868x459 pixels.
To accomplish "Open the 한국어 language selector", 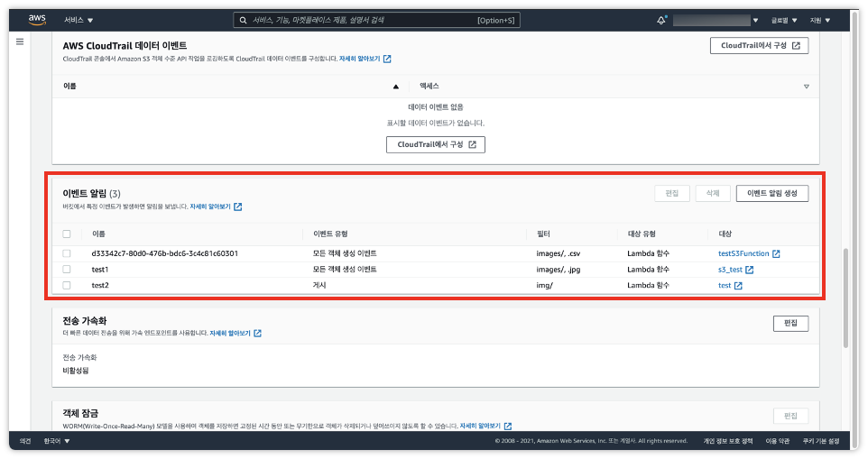I will pos(57,441).
